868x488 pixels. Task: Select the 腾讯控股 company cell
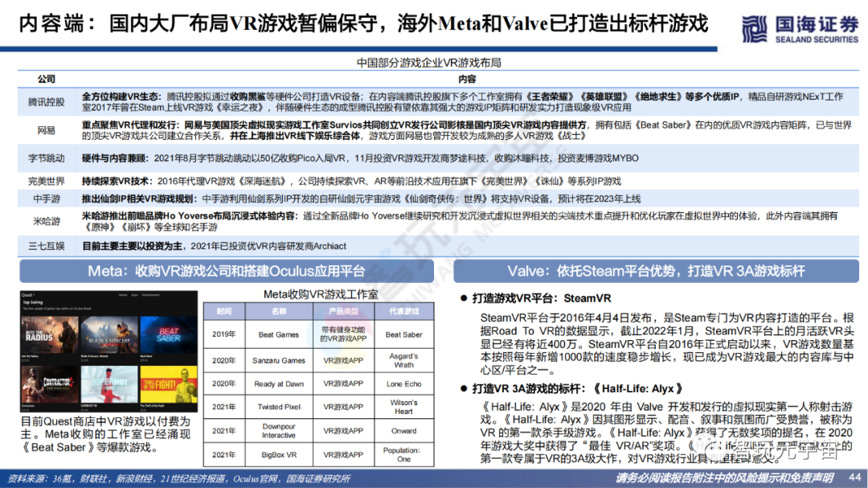click(47, 102)
